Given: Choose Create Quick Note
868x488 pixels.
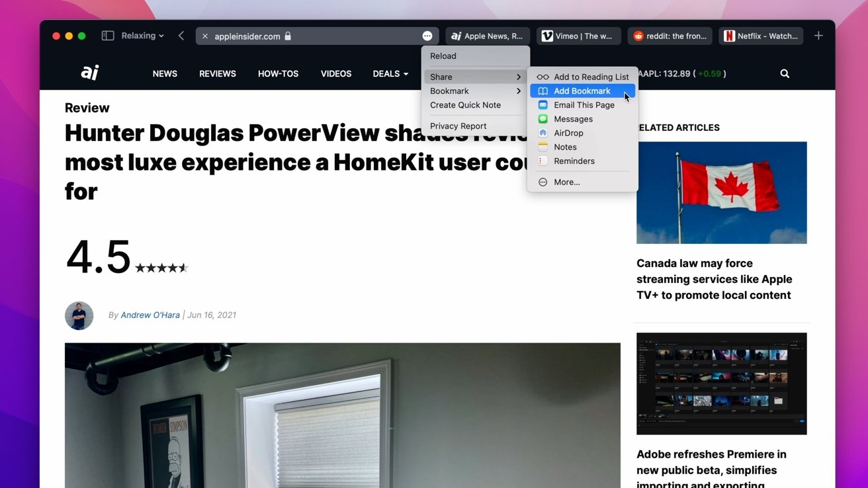Looking at the screenshot, I should click(475, 105).
